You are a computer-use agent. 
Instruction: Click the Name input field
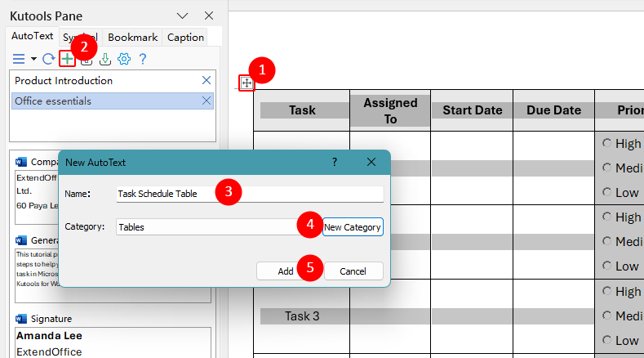point(250,194)
